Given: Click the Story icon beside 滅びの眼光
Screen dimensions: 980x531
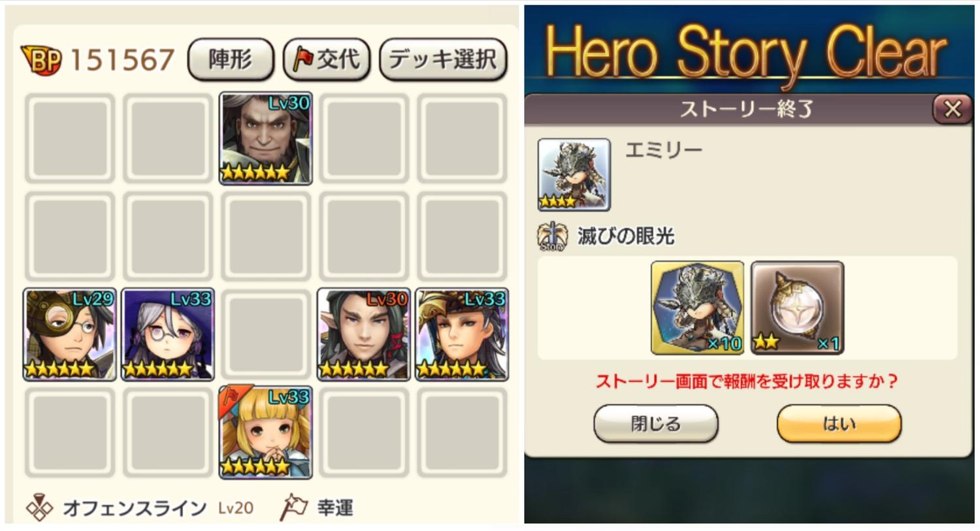Looking at the screenshot, I should click(553, 236).
